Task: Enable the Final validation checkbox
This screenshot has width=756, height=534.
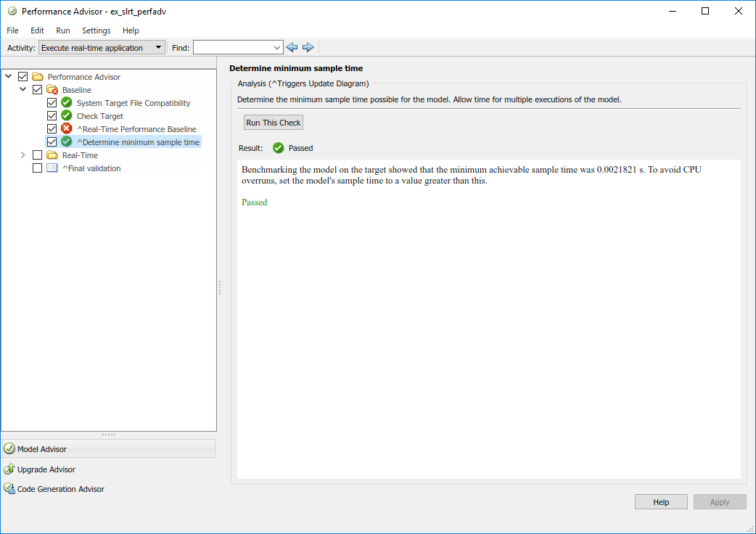Action: tap(38, 168)
